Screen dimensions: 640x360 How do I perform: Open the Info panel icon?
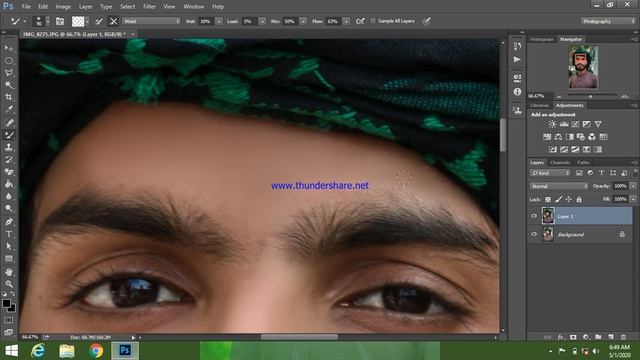[517, 92]
